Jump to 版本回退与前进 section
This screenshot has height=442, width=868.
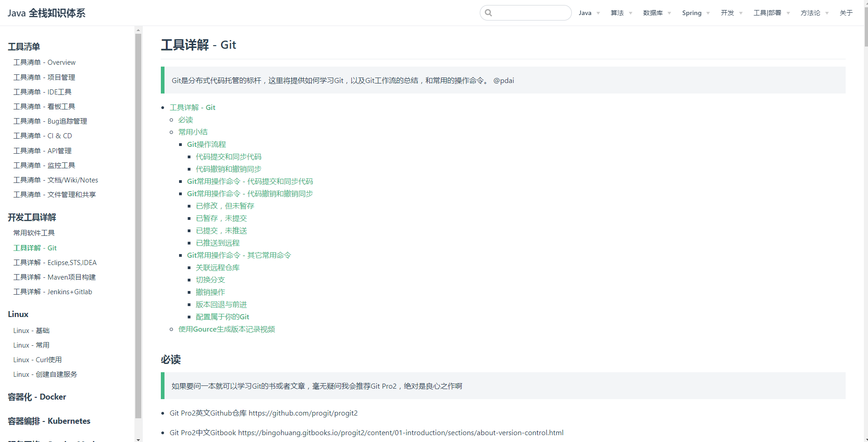pyautogui.click(x=221, y=304)
